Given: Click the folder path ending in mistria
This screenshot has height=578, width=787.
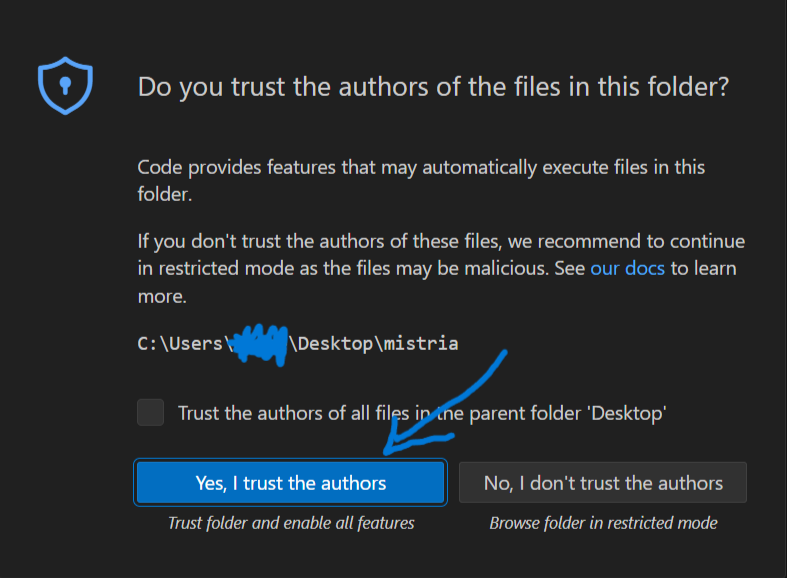Looking at the screenshot, I should (297, 343).
